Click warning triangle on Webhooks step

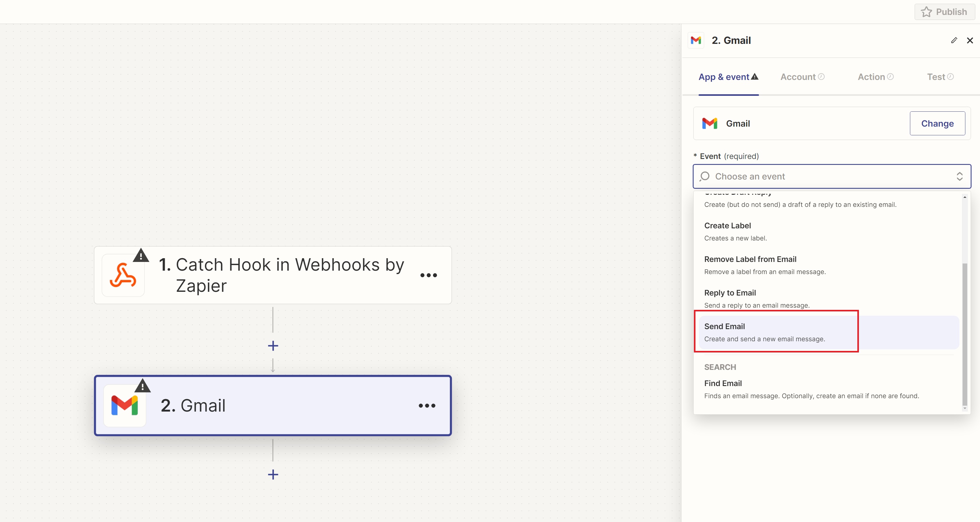[141, 255]
